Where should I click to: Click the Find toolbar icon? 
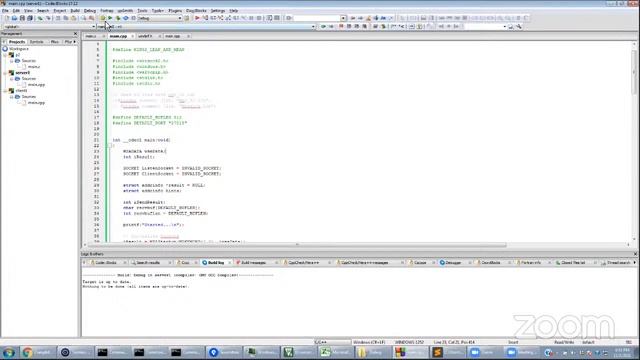[84, 18]
